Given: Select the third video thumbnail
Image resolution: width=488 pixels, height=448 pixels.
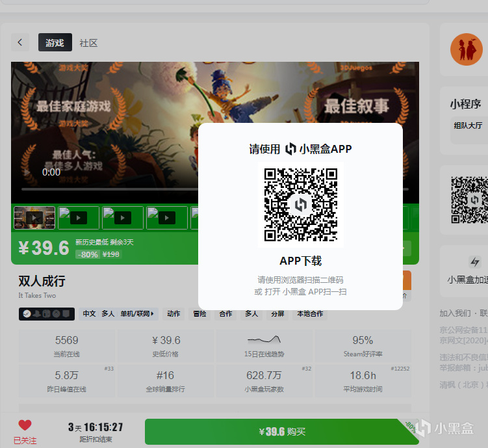Looking at the screenshot, I should (x=123, y=218).
